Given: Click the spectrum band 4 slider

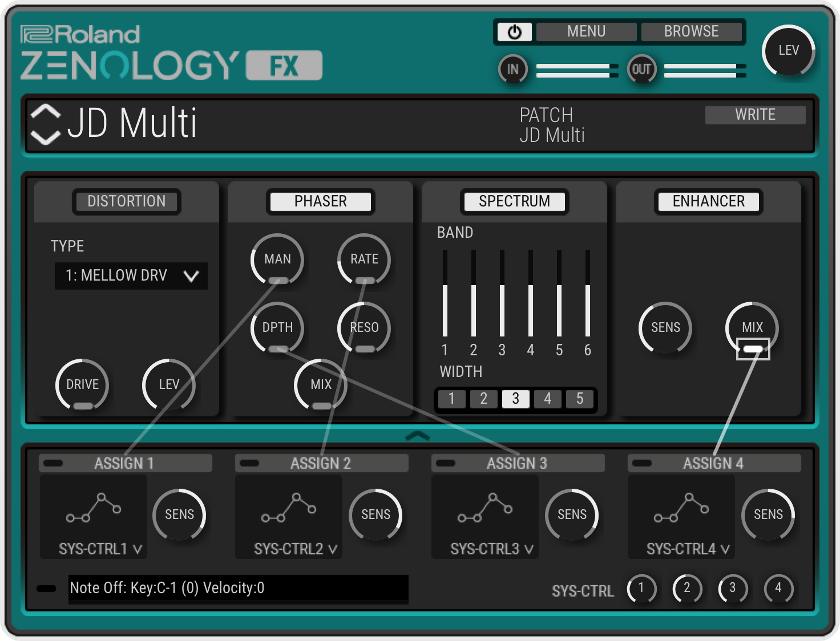Looking at the screenshot, I should coord(531,294).
